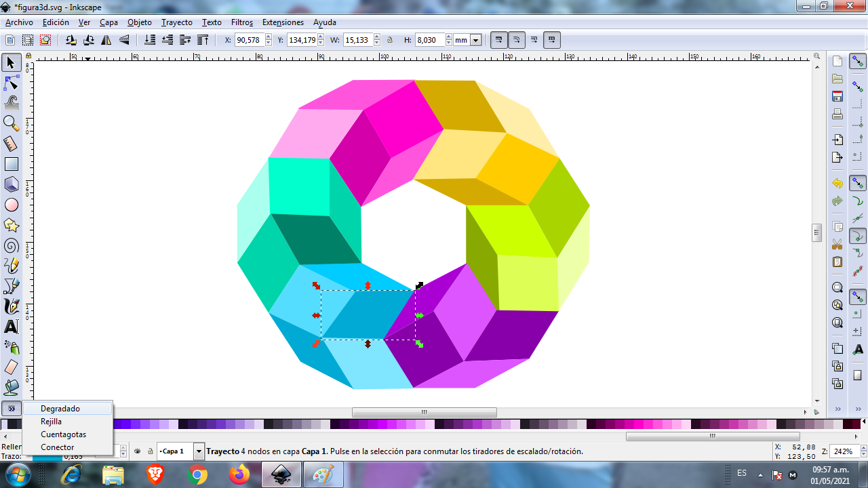
Task: Select the Measure ruler tool
Action: point(11,144)
